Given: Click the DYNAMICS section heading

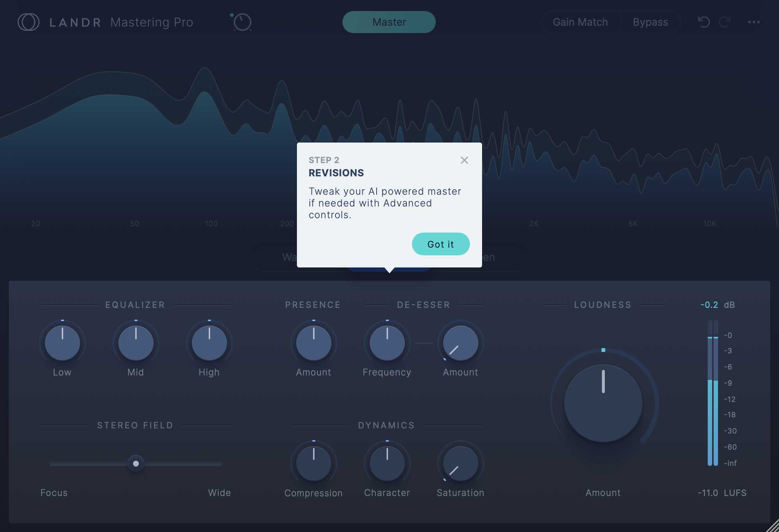Looking at the screenshot, I should tap(386, 425).
